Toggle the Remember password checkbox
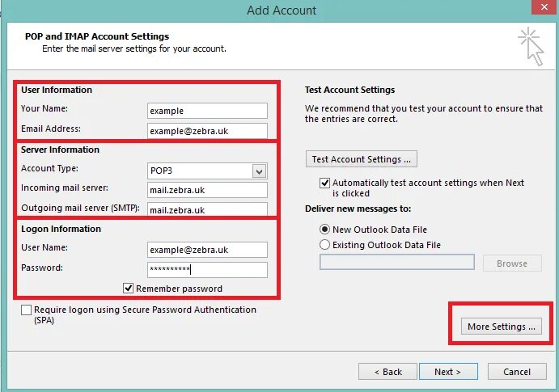Viewport: 559px width, 392px height. (128, 288)
